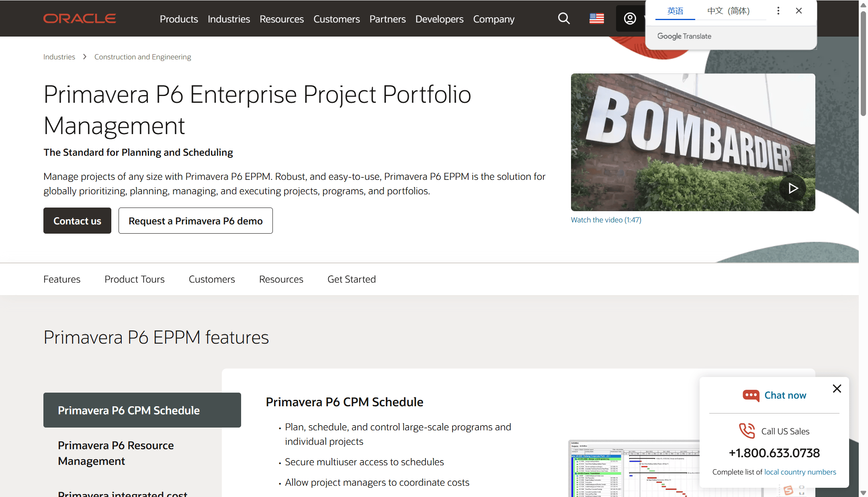Image resolution: width=868 pixels, height=497 pixels.
Task: Click the search magnifier icon
Action: click(564, 18)
